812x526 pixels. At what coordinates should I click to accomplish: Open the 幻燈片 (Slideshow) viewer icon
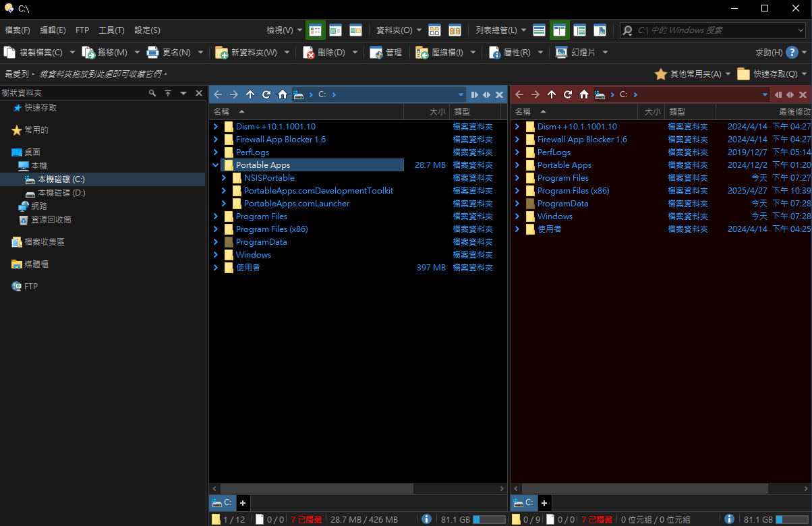click(x=561, y=53)
